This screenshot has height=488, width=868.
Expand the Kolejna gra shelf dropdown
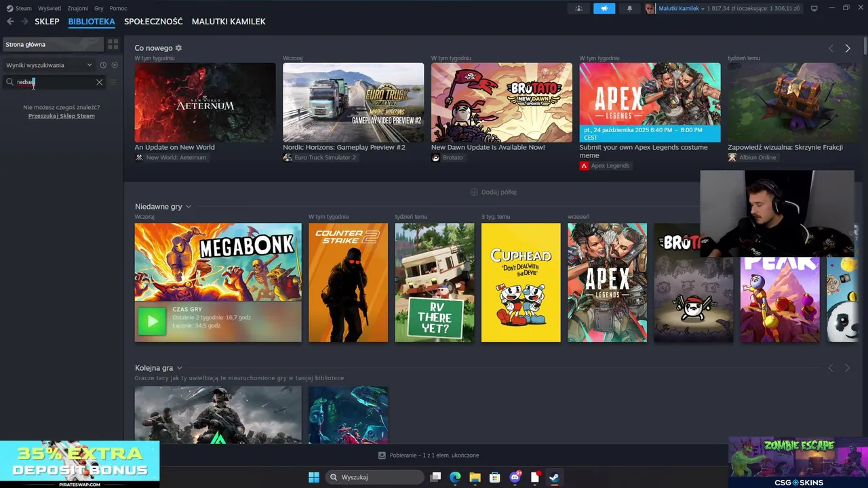180,368
